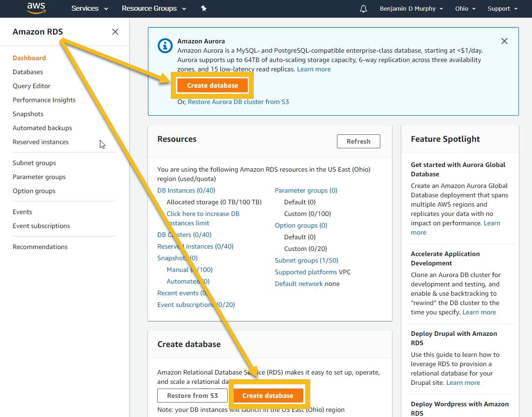Open Automated snapshots link
This screenshot has width=532, height=417.
(188, 281)
